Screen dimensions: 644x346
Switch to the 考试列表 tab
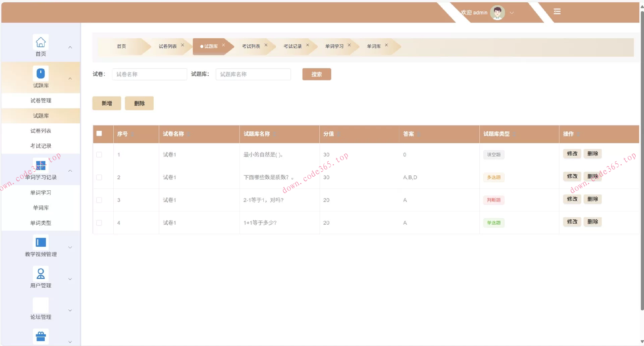coord(251,46)
